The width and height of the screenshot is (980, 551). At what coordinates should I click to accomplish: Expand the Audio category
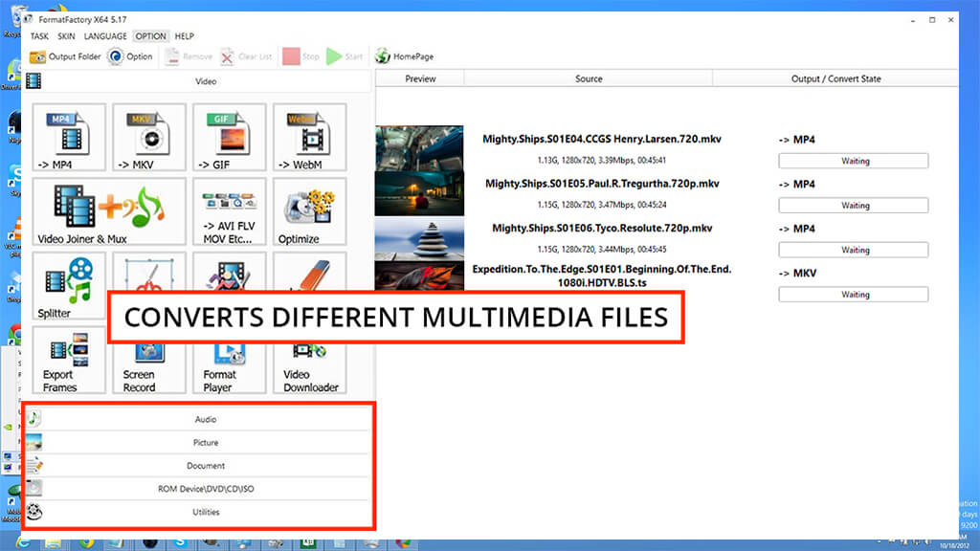pyautogui.click(x=198, y=419)
